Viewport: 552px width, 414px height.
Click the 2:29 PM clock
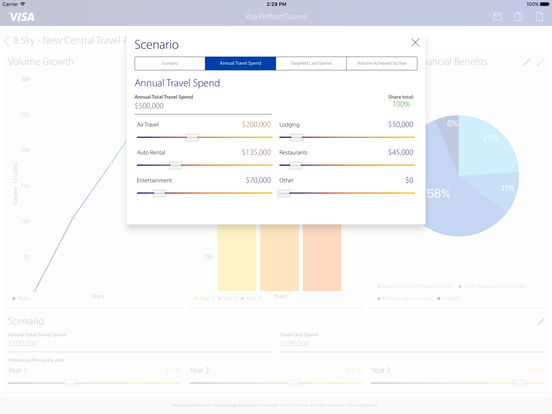pyautogui.click(x=276, y=4)
